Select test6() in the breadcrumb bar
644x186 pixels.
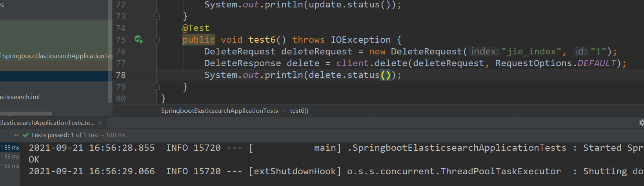[299, 111]
